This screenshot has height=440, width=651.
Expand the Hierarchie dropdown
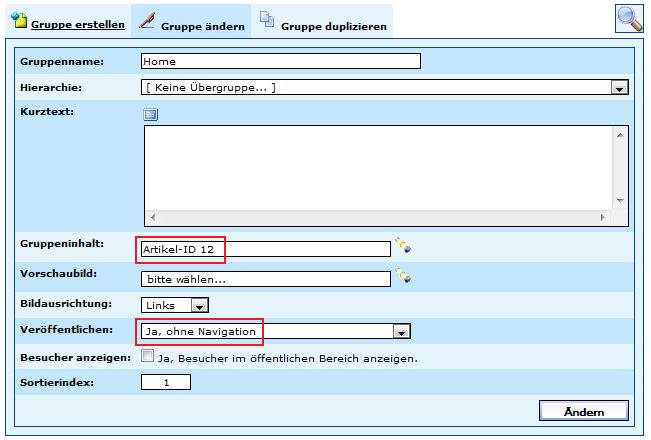pyautogui.click(x=619, y=89)
